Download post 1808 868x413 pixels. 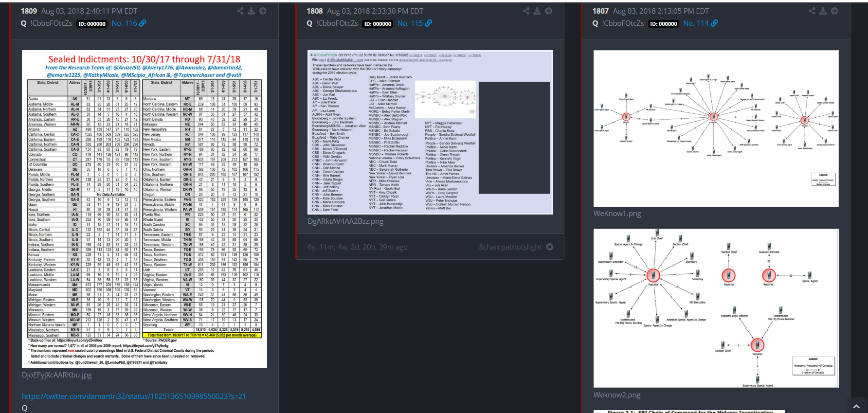pyautogui.click(x=537, y=11)
